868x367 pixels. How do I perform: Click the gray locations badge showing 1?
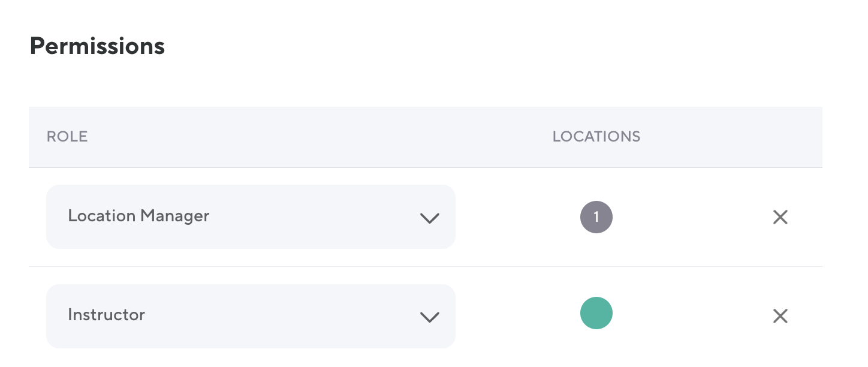596,217
